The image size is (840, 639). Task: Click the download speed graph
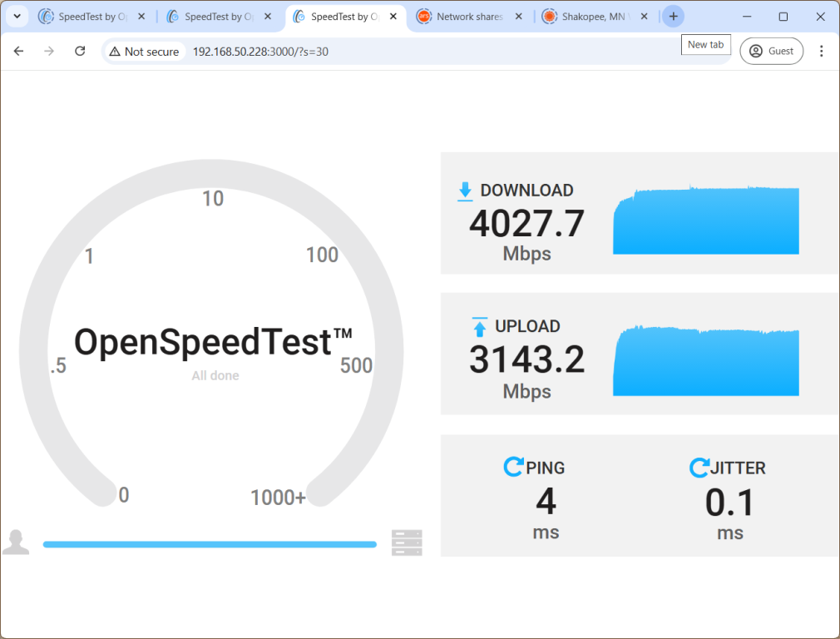706,220
